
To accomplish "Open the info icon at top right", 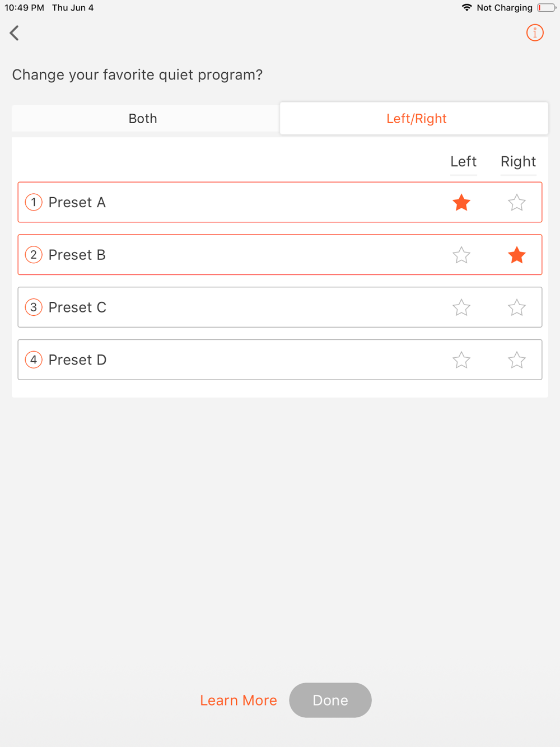I will click(535, 33).
